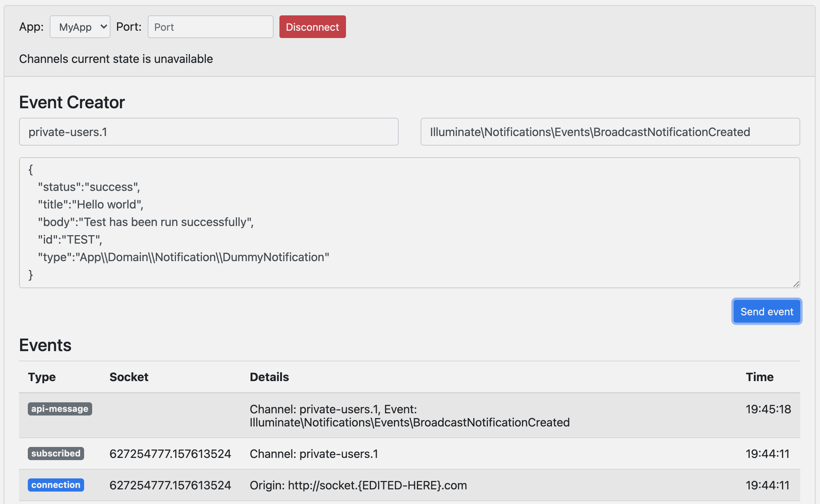Click the Event Creator heading

[72, 102]
